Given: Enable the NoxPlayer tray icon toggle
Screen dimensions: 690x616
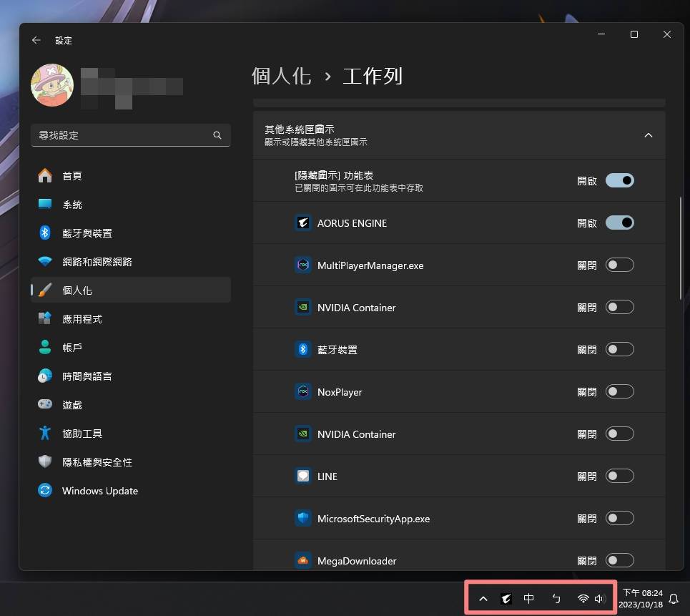Looking at the screenshot, I should click(x=619, y=391).
